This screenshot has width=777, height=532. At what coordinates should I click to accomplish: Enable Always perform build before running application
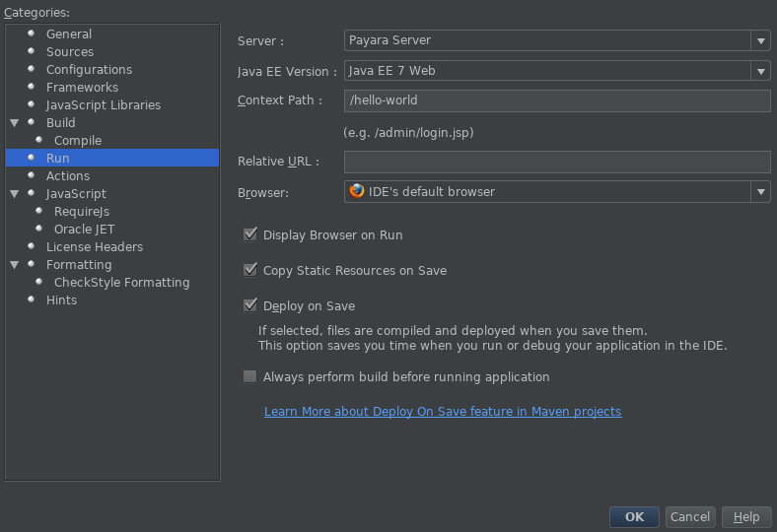(250, 376)
